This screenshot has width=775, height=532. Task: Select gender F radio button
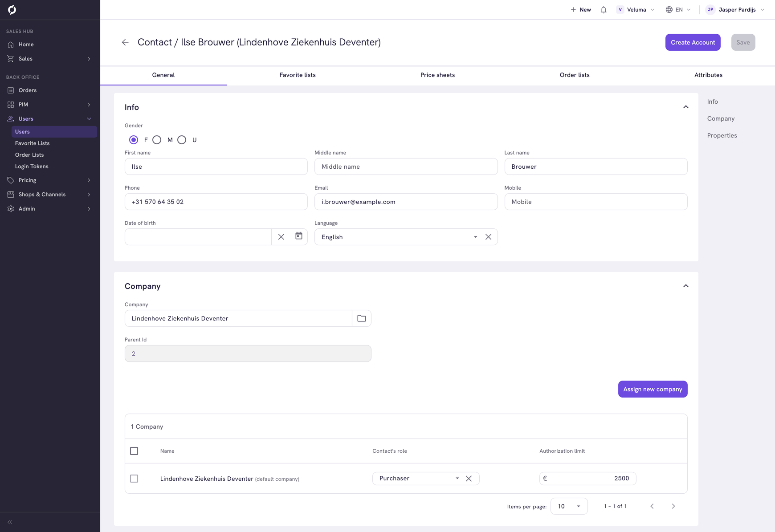(x=134, y=140)
